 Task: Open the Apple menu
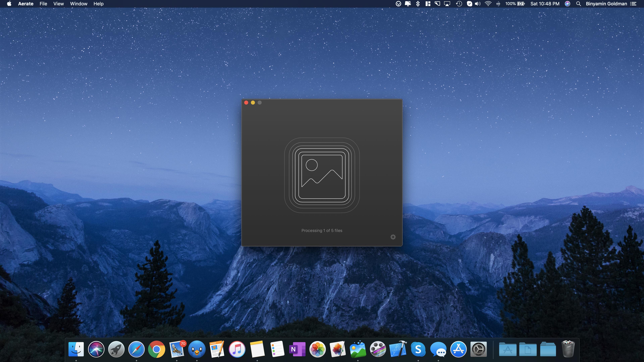9,4
